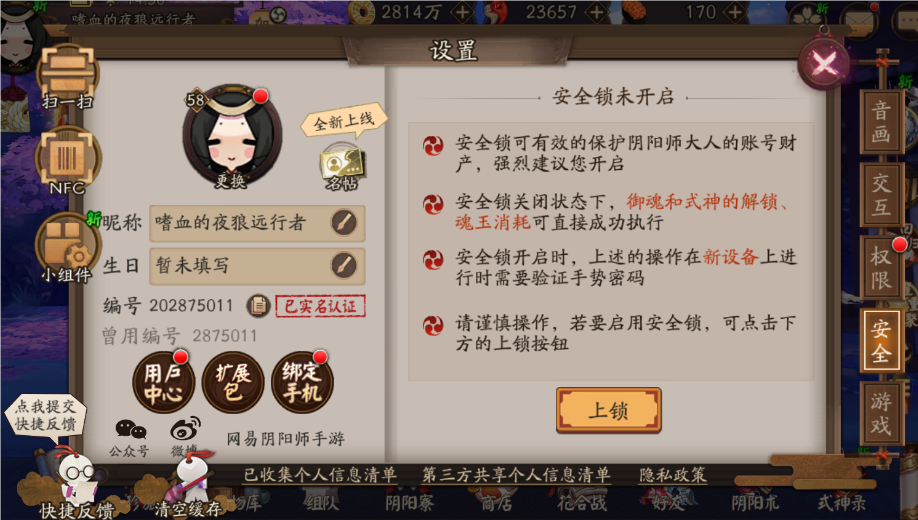
Task: Switch to the 交互 settings tab
Action: [x=881, y=195]
